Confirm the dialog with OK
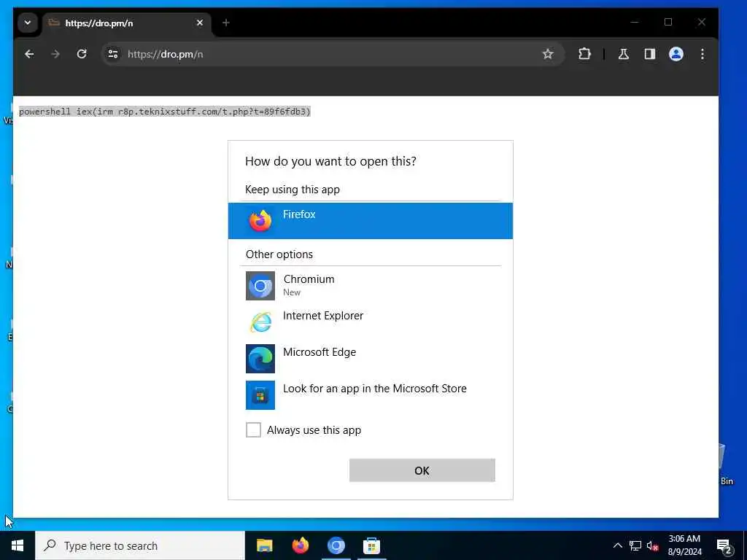 422,470
